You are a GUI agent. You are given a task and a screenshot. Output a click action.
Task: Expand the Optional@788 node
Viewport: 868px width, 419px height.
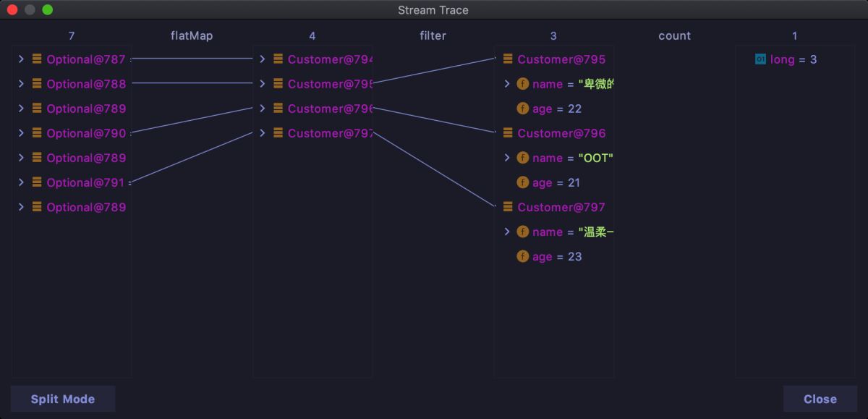click(x=21, y=84)
